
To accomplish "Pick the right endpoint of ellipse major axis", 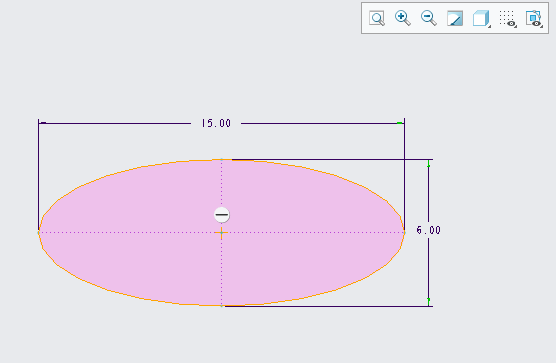I will click(x=405, y=233).
